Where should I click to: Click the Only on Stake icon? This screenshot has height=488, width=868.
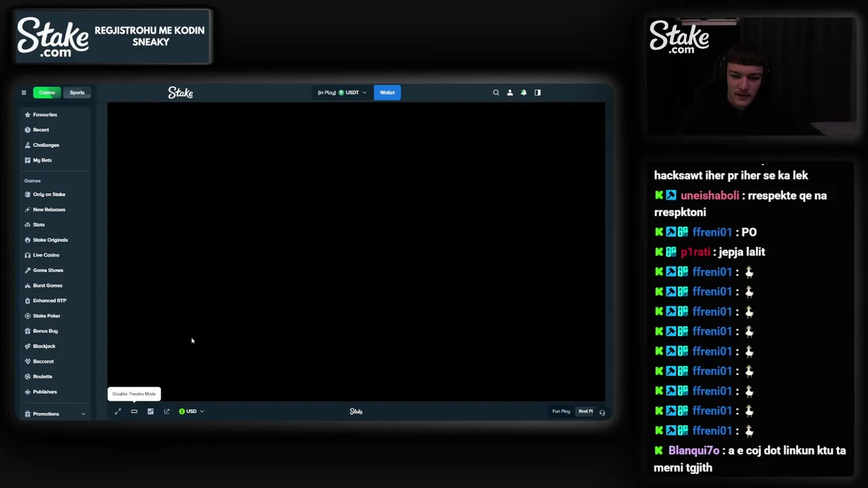[28, 195]
